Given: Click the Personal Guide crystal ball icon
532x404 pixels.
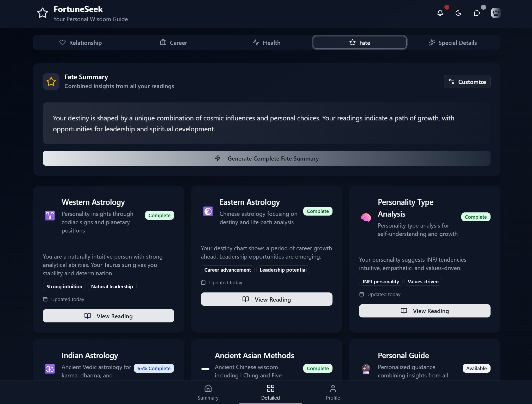Looking at the screenshot, I should (366, 369).
